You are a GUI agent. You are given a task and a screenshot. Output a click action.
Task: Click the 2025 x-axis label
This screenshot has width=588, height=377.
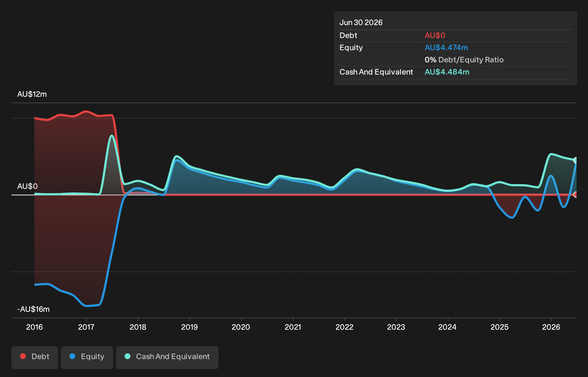click(x=500, y=327)
